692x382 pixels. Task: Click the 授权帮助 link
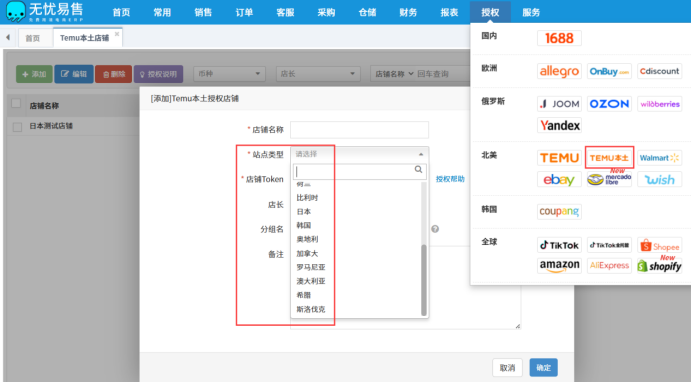click(x=450, y=179)
